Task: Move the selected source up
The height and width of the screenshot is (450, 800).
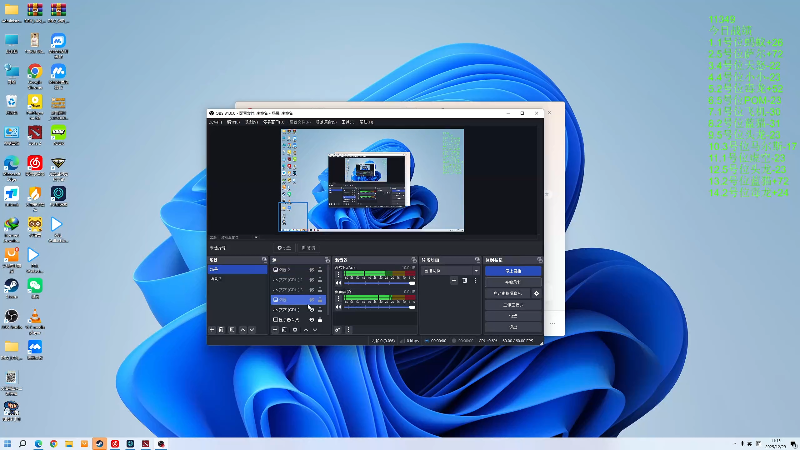Action: click(306, 330)
